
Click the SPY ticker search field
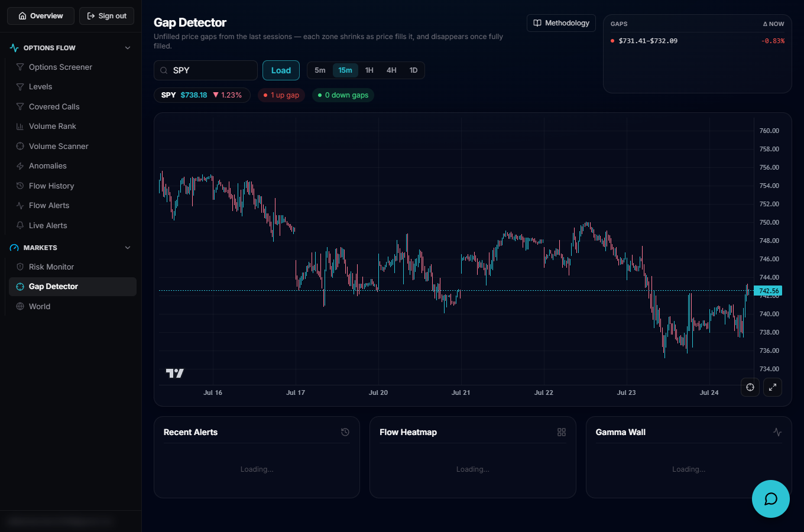(206, 70)
